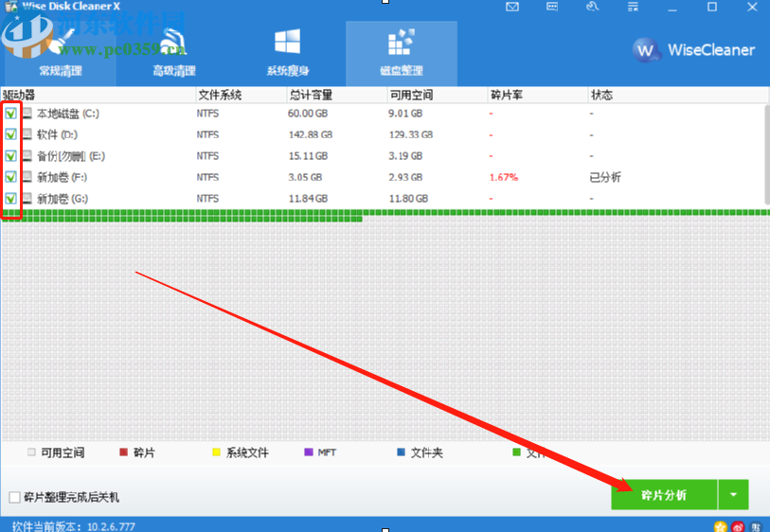Sort by the 可用空间 column header
Screen dimensions: 770x532
[x=438, y=95]
